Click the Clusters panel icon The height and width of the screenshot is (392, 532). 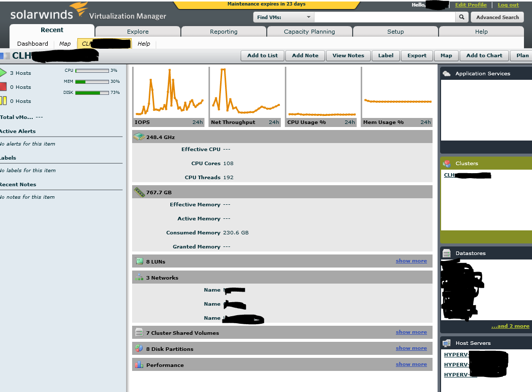447,164
